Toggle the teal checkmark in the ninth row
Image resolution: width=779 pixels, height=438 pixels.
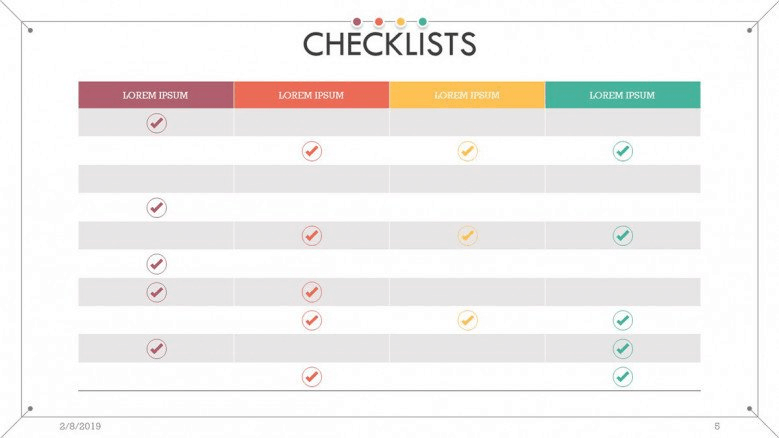pos(623,349)
